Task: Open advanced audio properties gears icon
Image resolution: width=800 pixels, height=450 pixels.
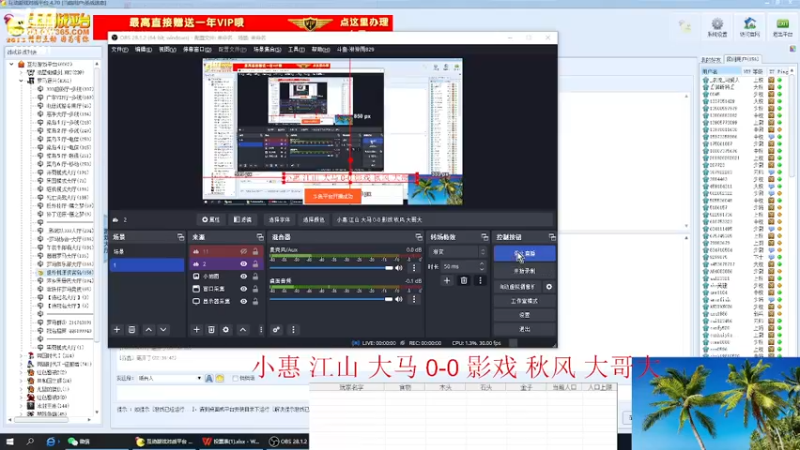Action: click(x=276, y=330)
